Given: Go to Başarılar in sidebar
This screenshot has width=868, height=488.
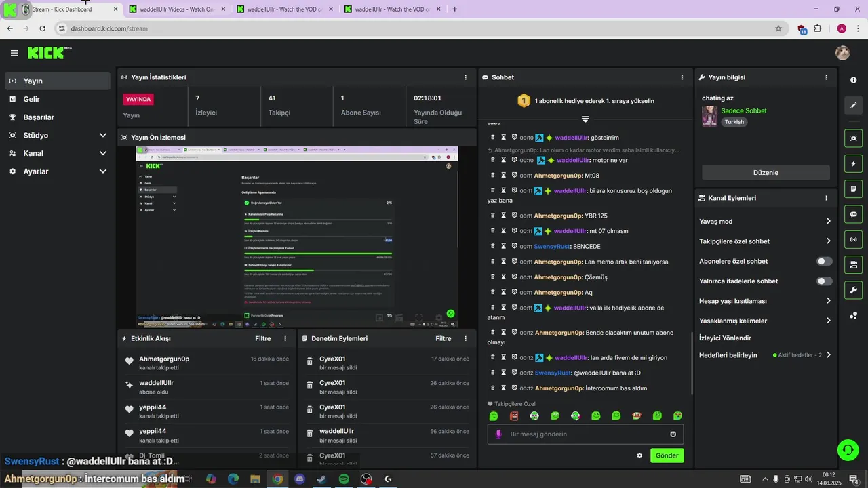Looking at the screenshot, I should point(58,117).
